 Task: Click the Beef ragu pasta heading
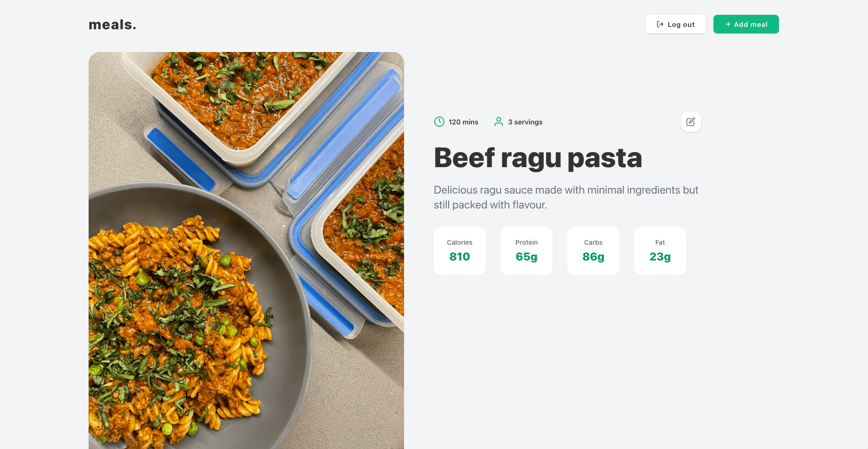pyautogui.click(x=538, y=158)
